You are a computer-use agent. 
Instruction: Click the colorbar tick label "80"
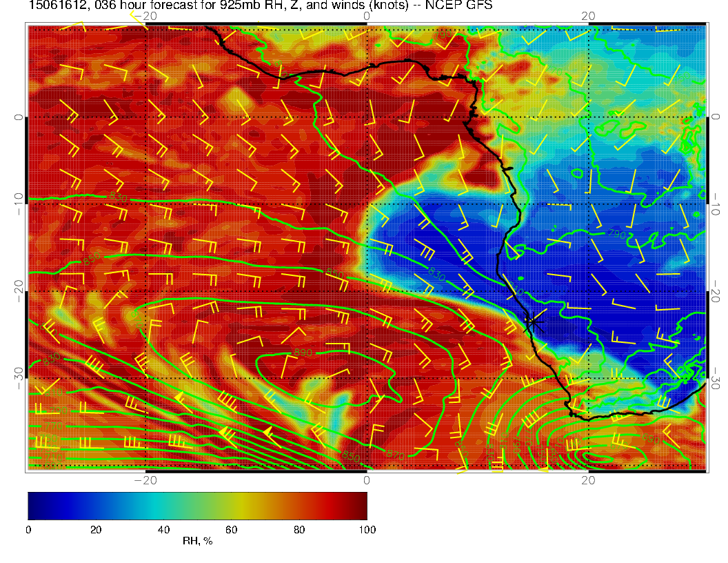[x=299, y=530]
